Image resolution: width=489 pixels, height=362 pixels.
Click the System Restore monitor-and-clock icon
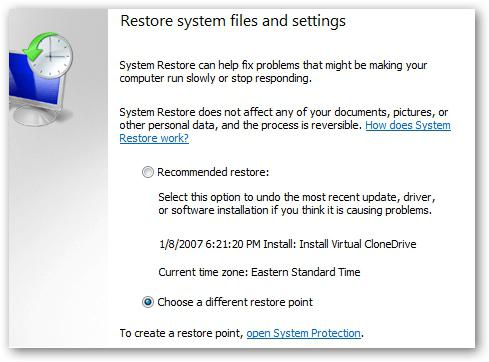click(41, 79)
